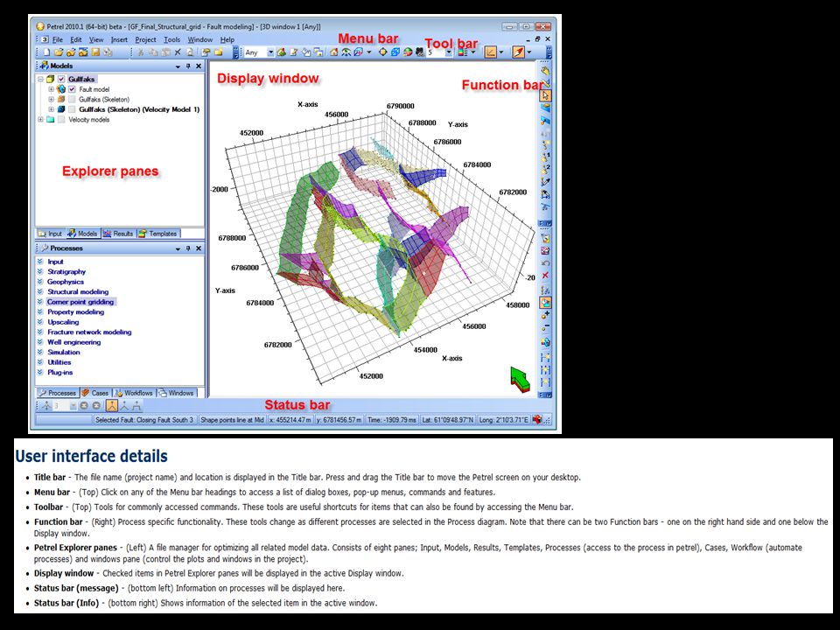840x630 pixels.
Task: Click the colored globe icon in toolbar
Action: pos(409,52)
